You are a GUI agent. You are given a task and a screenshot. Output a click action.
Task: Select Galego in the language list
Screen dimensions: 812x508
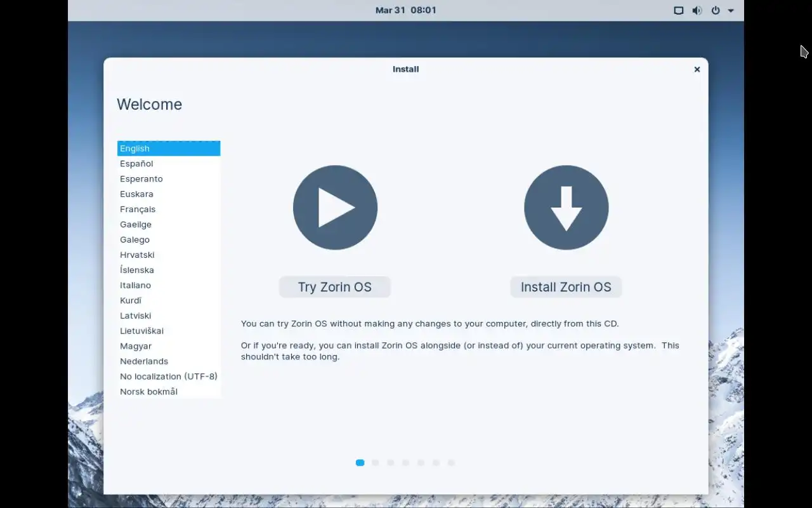(x=169, y=240)
